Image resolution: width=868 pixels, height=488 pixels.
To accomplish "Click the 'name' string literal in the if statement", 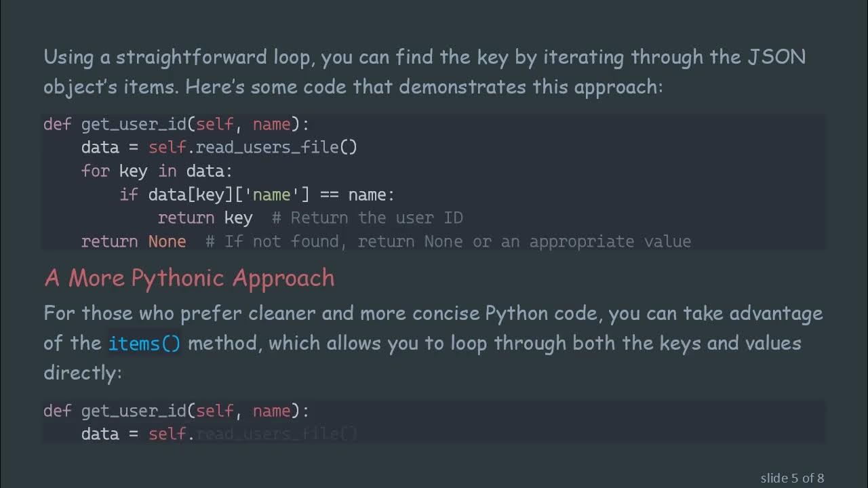I will (x=271, y=195).
